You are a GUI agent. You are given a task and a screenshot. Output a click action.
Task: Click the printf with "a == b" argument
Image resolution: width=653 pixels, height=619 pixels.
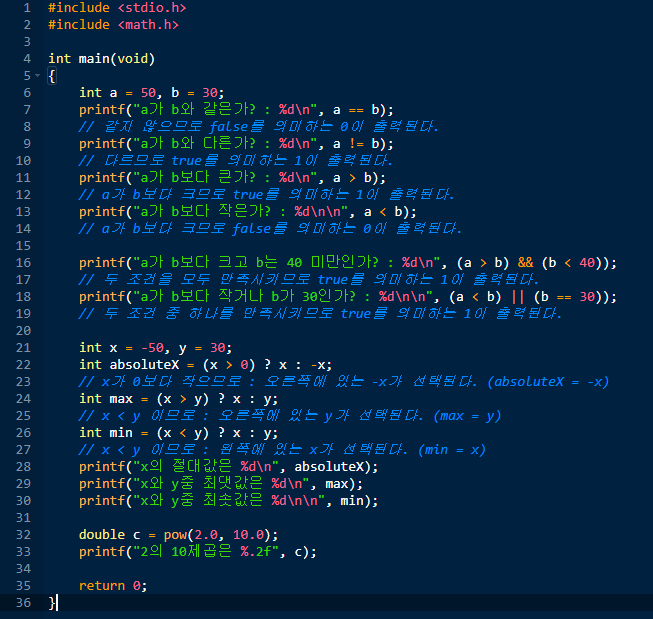[x=236, y=110]
